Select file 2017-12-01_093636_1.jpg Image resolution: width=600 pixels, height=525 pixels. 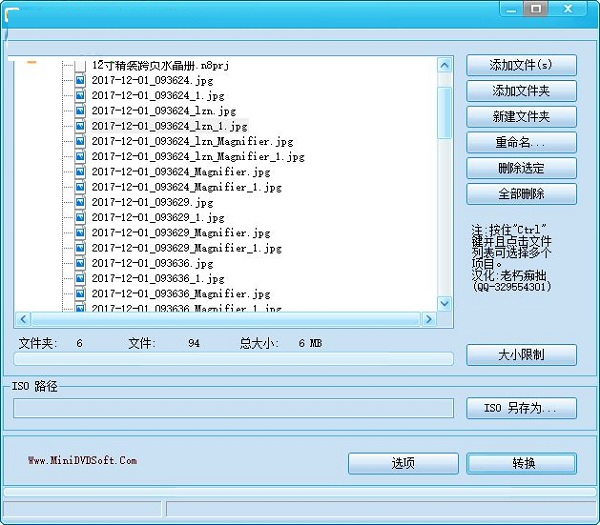158,278
